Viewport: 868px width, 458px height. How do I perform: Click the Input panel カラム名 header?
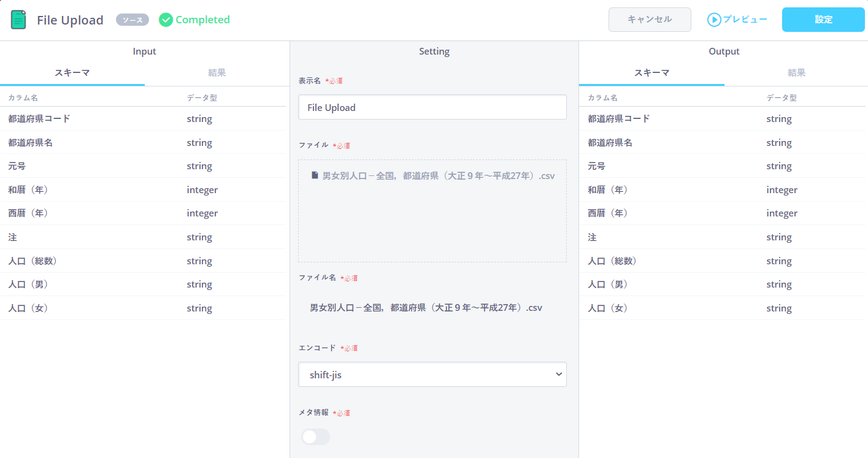coord(23,97)
